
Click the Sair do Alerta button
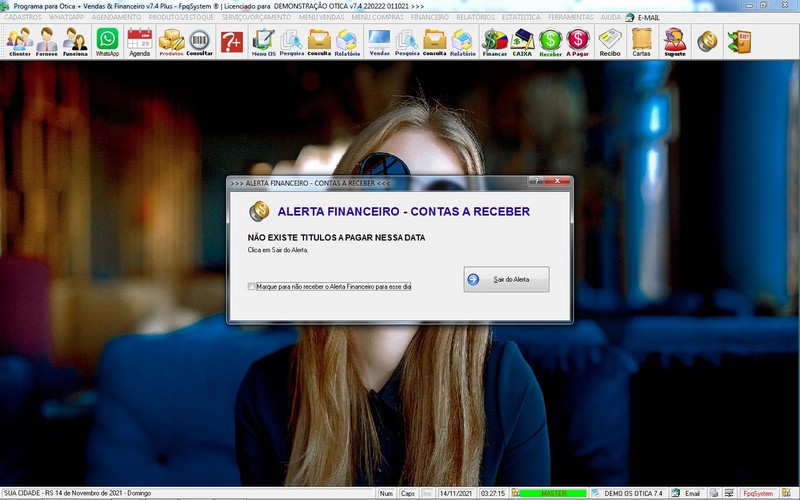click(506, 280)
